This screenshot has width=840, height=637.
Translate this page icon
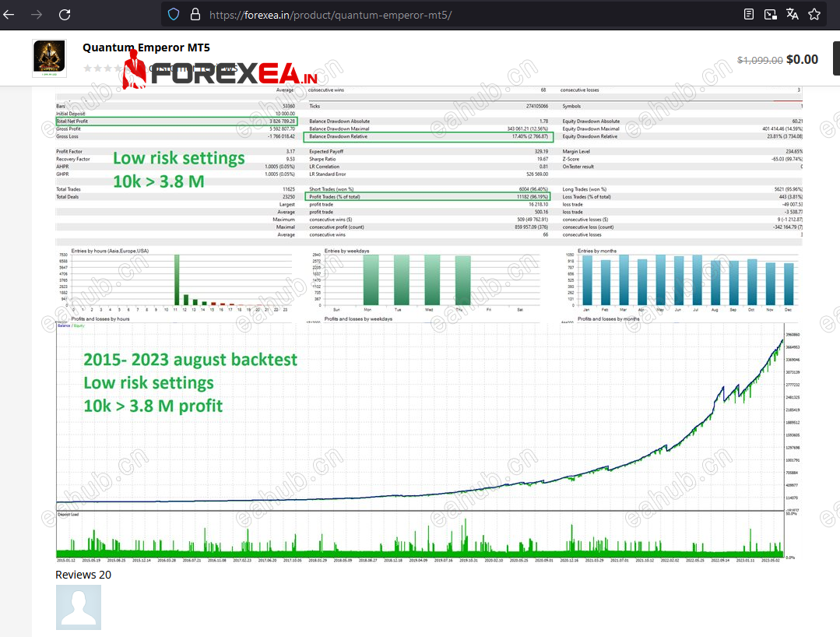[793, 15]
